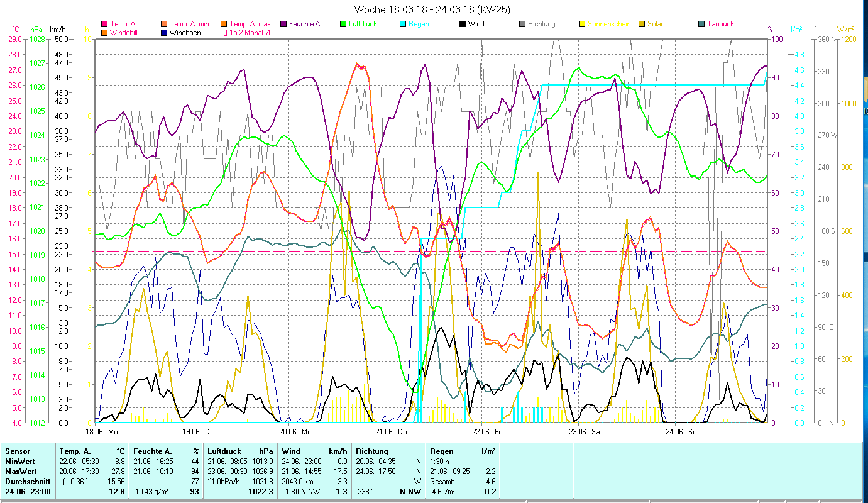Viewport: 868px width, 503px height.
Task: Click the 'Sensor' table header
Action: (18, 451)
